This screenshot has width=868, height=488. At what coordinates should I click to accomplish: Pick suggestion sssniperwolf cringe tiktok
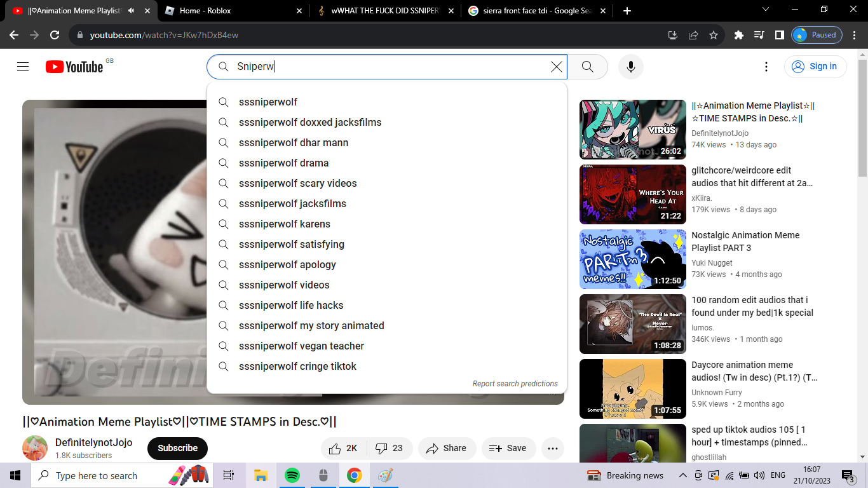tap(387, 366)
